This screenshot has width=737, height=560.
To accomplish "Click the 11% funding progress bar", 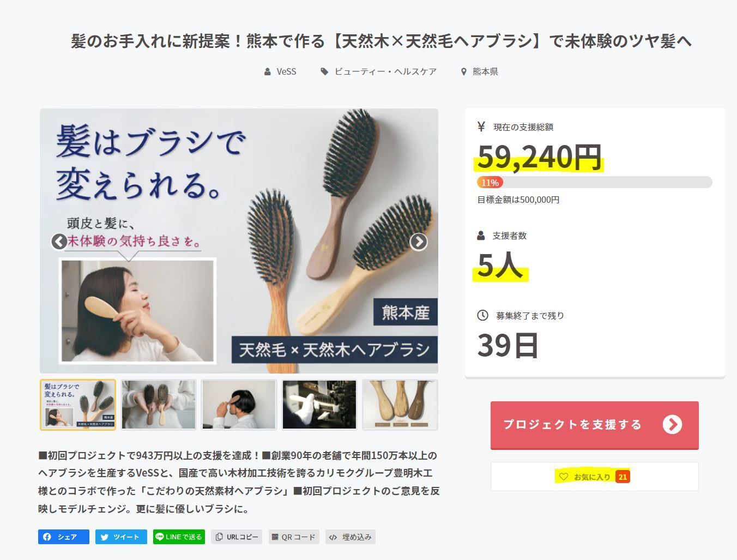I will click(x=595, y=182).
